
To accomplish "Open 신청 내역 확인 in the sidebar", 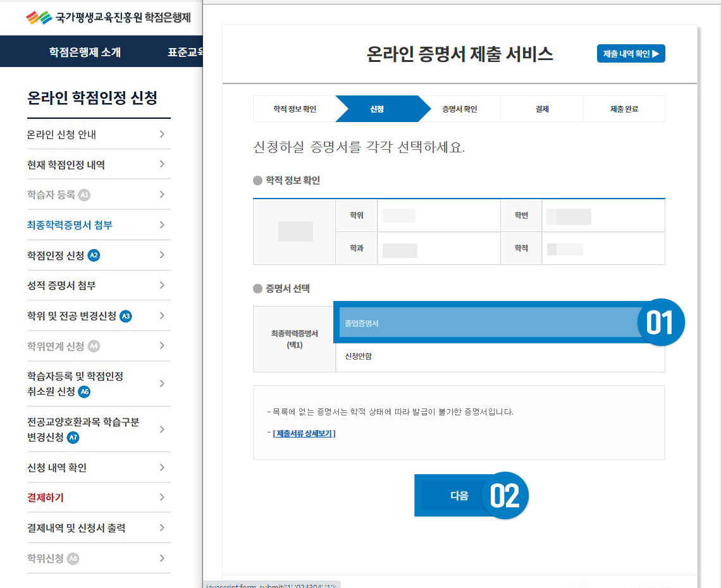I will click(x=57, y=468).
